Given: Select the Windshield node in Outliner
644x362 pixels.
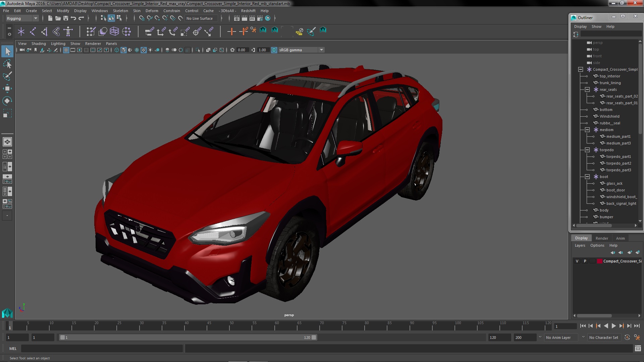Looking at the screenshot, I should (609, 116).
